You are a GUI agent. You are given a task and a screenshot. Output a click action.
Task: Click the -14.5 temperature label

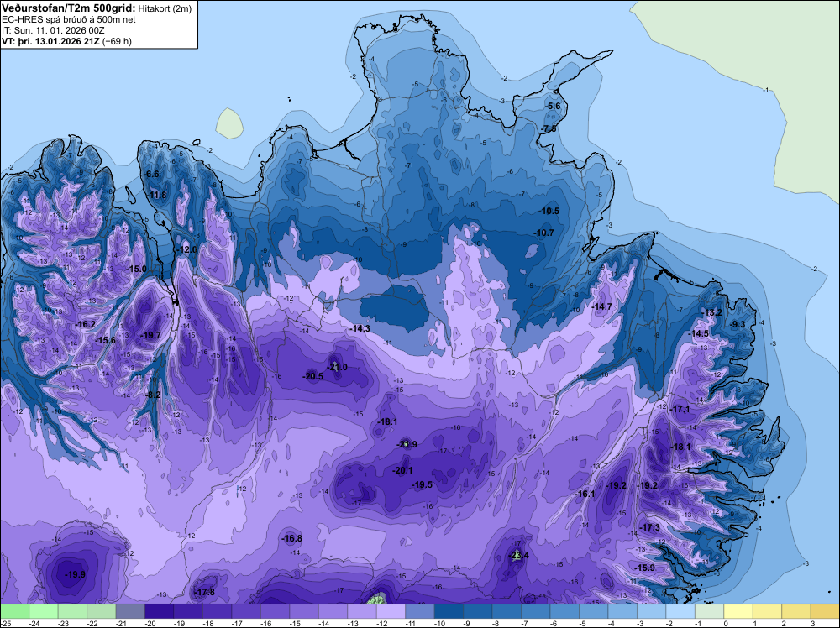[699, 333]
